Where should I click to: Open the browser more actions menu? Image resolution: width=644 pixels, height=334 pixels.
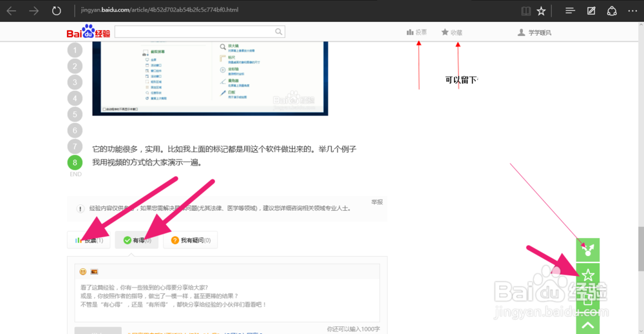pos(632,11)
